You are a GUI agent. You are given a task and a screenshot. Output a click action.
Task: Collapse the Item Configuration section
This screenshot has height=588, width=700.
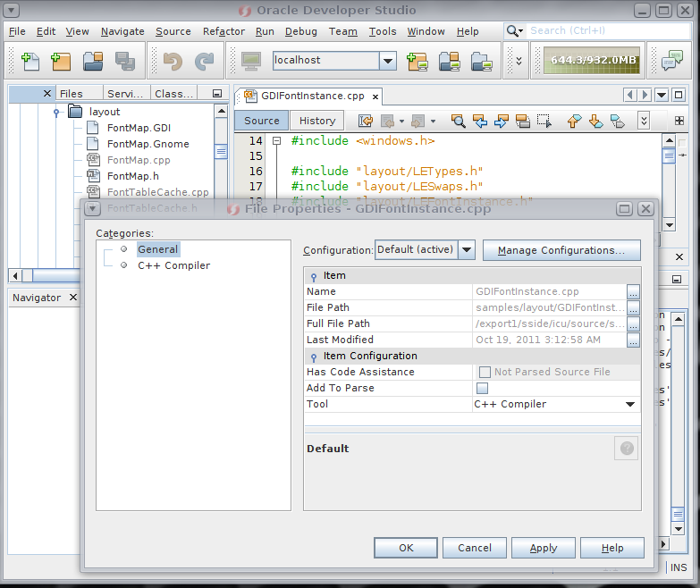point(313,356)
